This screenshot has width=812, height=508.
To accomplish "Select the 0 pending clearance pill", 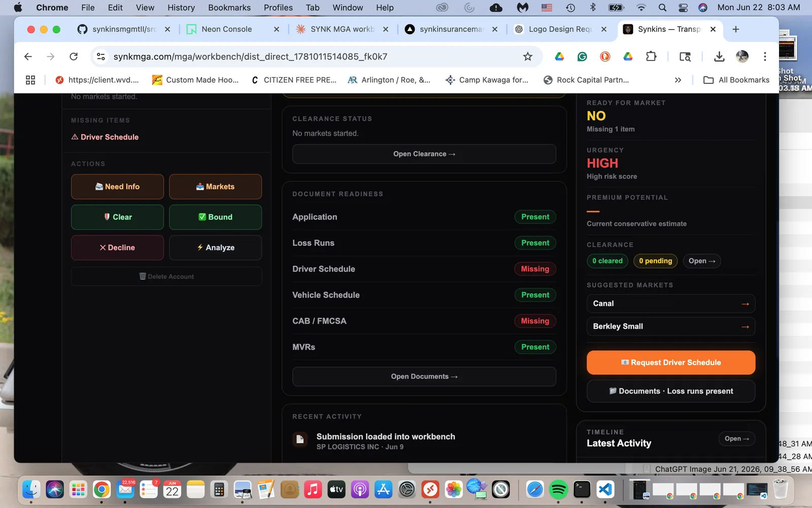I will point(655,261).
